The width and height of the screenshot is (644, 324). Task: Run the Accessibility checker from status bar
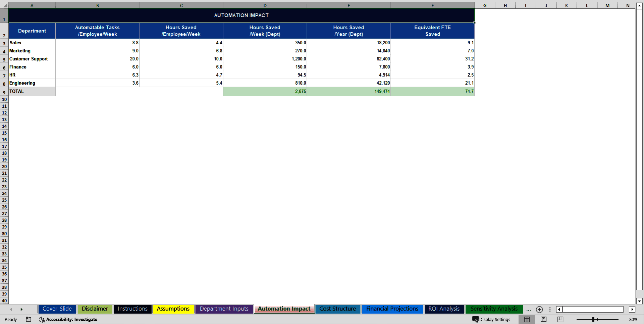68,319
